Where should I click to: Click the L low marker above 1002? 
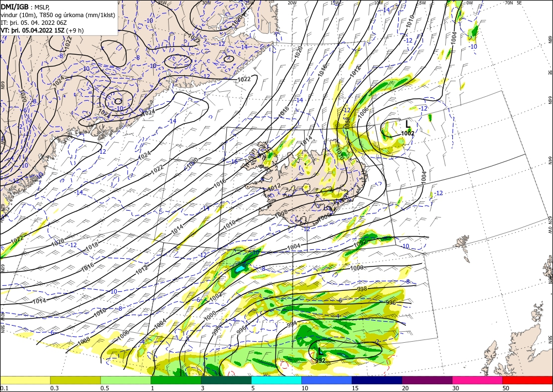click(x=408, y=124)
